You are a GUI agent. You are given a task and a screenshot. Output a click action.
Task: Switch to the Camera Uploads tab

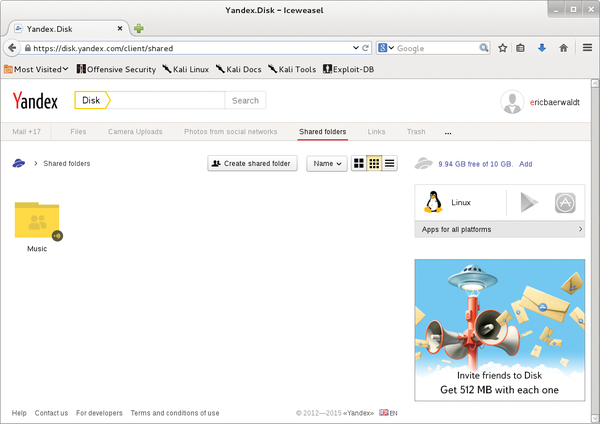coord(135,132)
